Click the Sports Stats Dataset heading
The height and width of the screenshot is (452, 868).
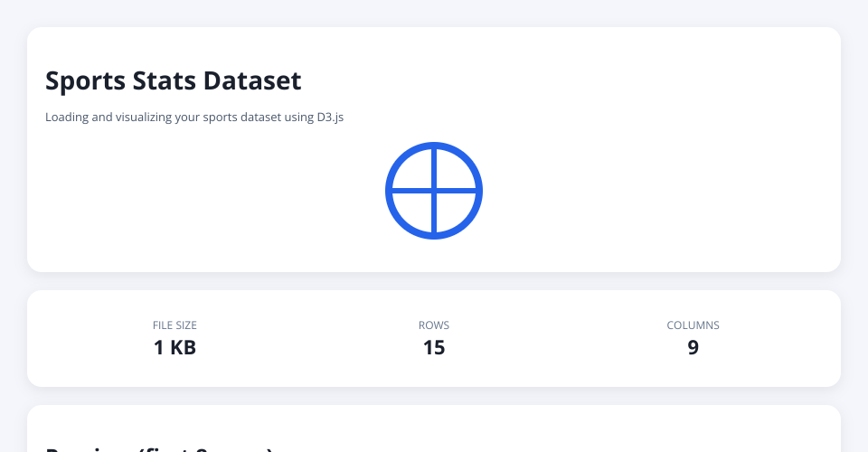(173, 80)
